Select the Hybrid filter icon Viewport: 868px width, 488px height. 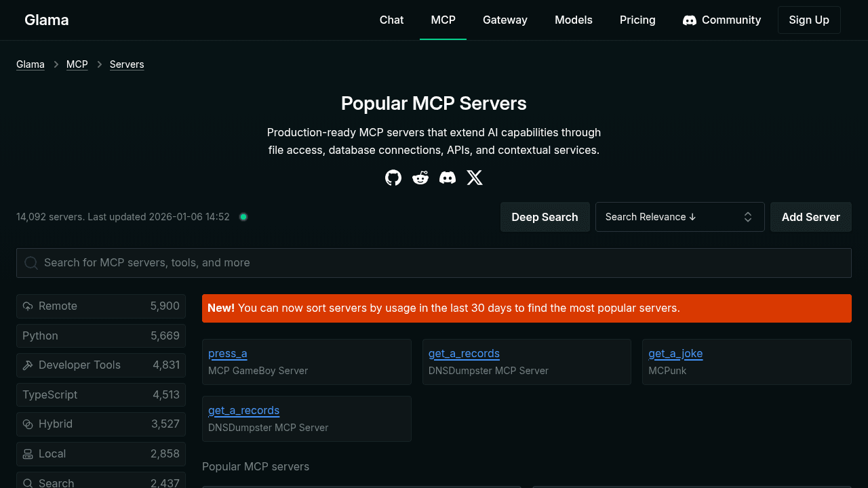click(x=28, y=424)
